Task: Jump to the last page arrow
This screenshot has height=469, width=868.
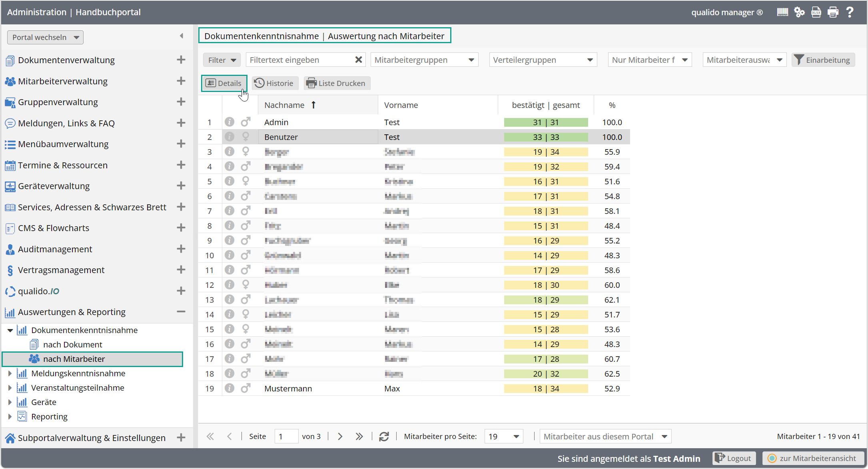Action: [359, 437]
